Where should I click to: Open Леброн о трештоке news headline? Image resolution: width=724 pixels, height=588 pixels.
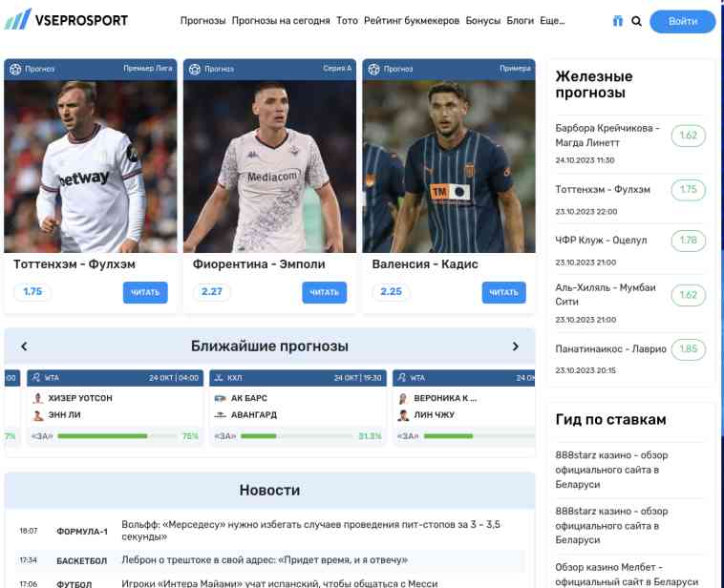[x=265, y=560]
